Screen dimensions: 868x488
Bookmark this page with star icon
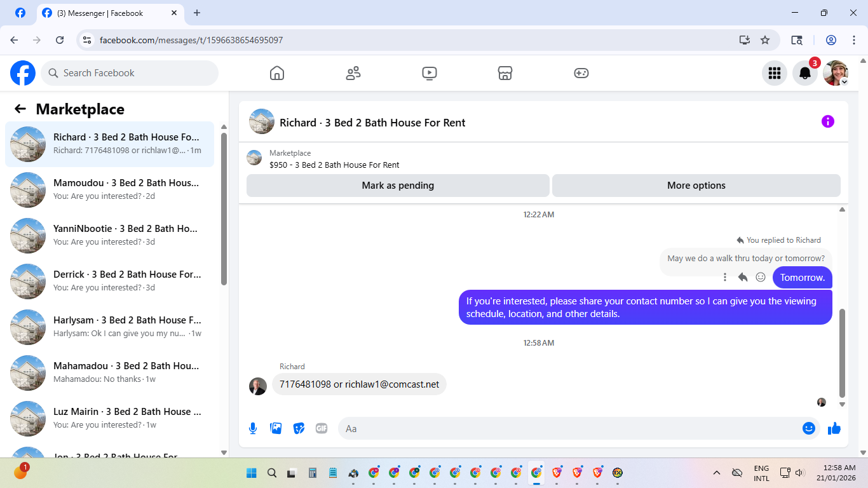tap(765, 40)
